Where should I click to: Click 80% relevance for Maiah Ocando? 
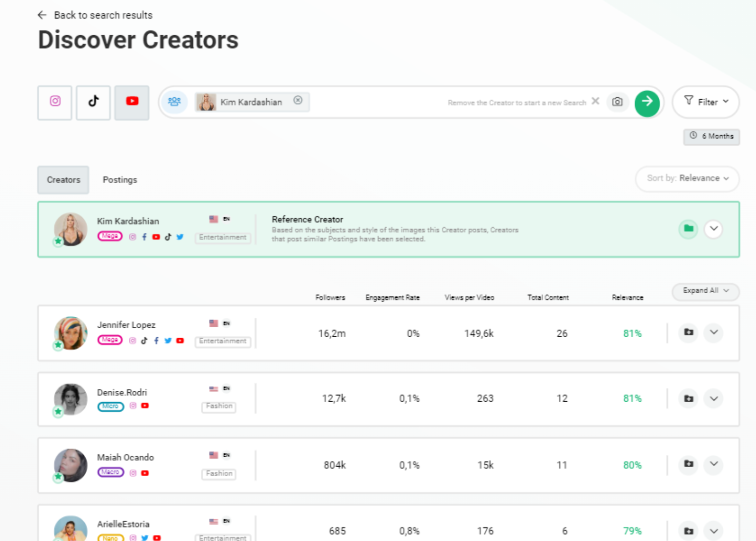(632, 465)
